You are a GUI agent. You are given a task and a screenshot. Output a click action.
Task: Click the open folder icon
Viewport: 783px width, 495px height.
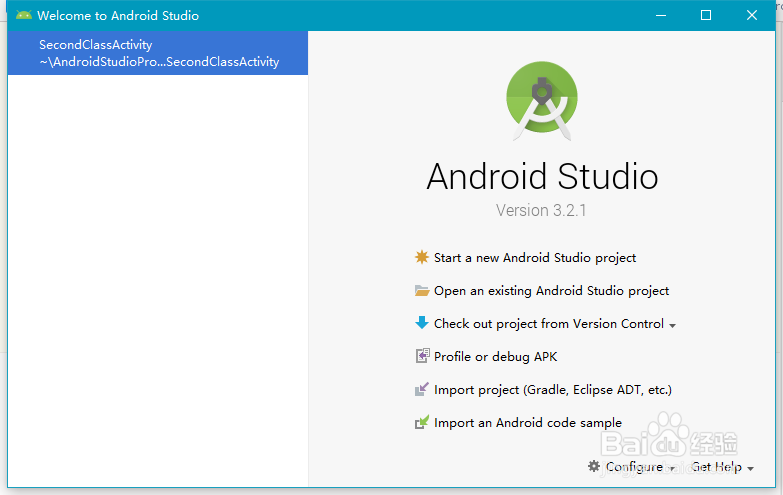coord(422,290)
